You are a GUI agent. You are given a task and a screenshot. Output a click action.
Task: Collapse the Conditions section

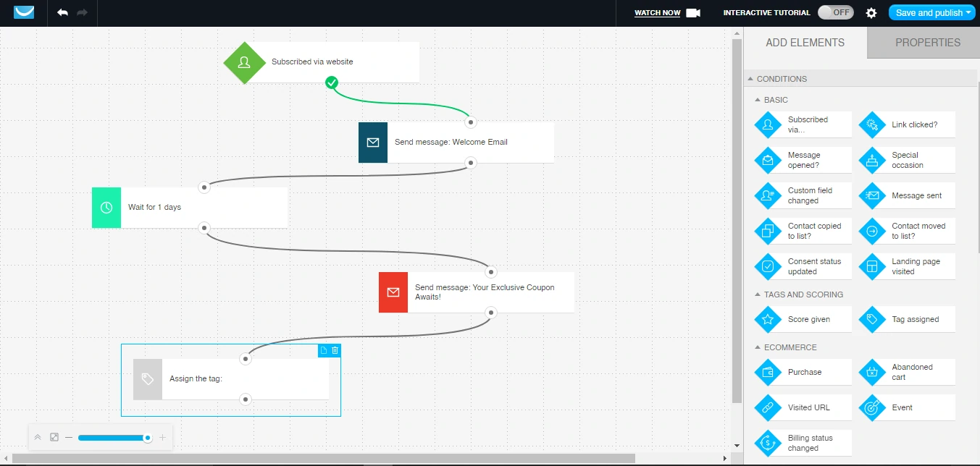pos(750,79)
